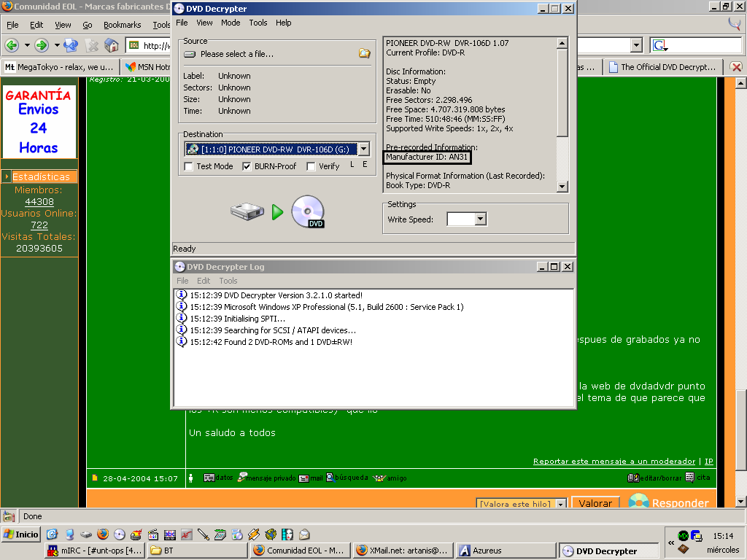Switch to The Official DVD Decrypter tab

coord(663,67)
